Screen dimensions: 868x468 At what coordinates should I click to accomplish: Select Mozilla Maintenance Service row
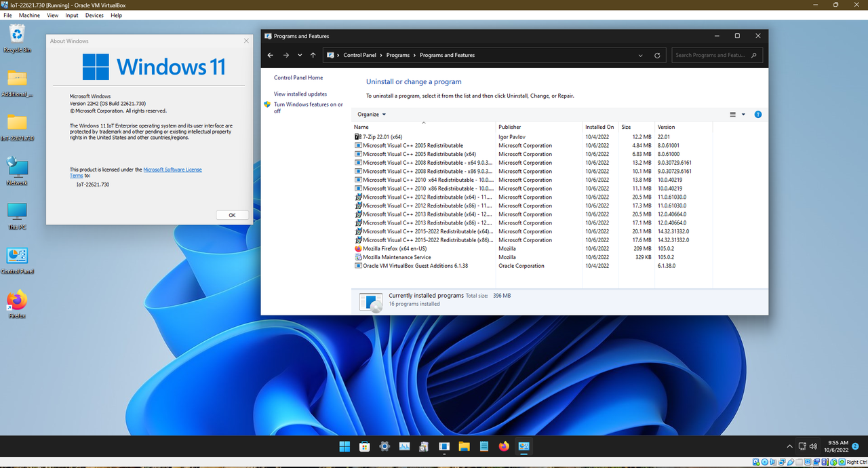pos(532,257)
